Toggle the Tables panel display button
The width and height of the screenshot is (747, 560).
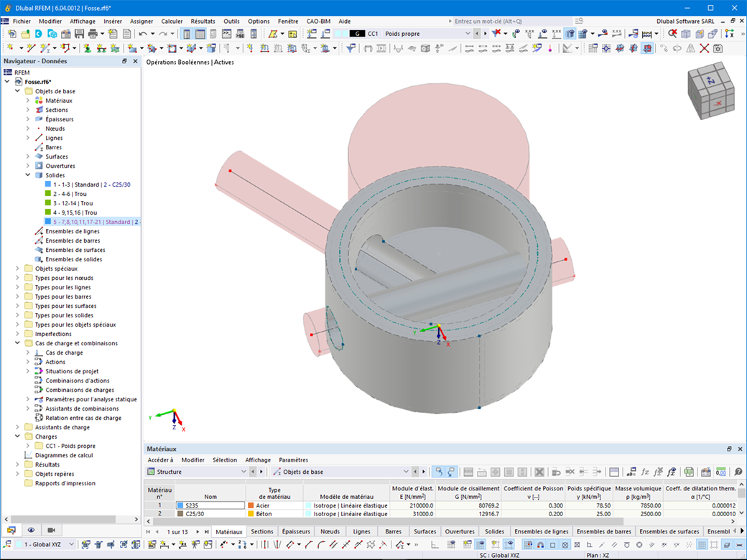click(200, 34)
